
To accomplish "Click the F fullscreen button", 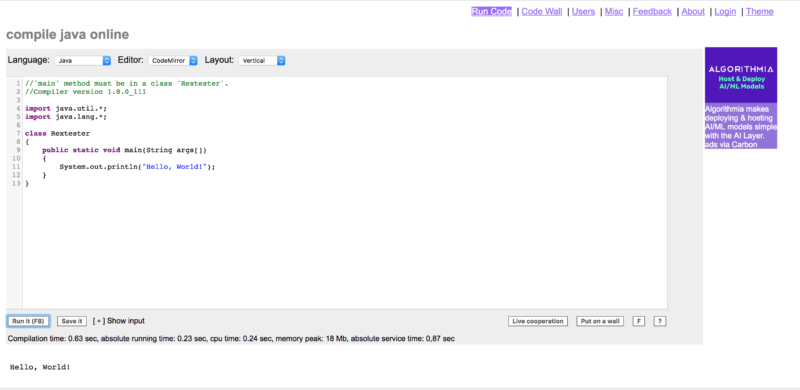I will click(x=639, y=321).
